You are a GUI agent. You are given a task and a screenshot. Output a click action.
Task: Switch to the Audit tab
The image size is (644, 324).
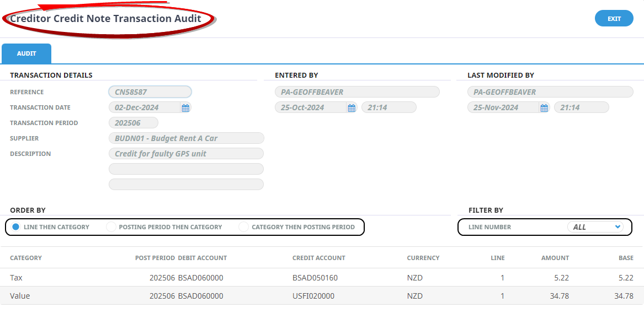coord(26,54)
